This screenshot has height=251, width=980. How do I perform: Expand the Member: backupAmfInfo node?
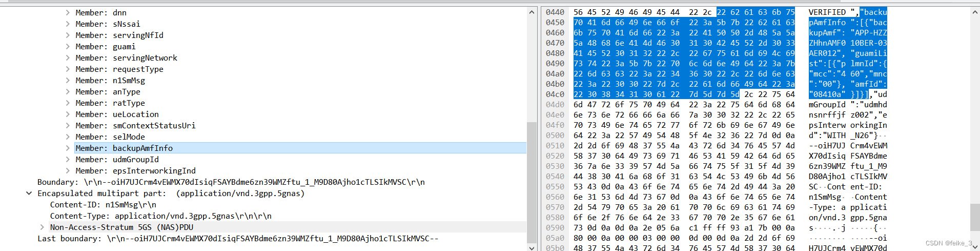[x=68, y=148]
